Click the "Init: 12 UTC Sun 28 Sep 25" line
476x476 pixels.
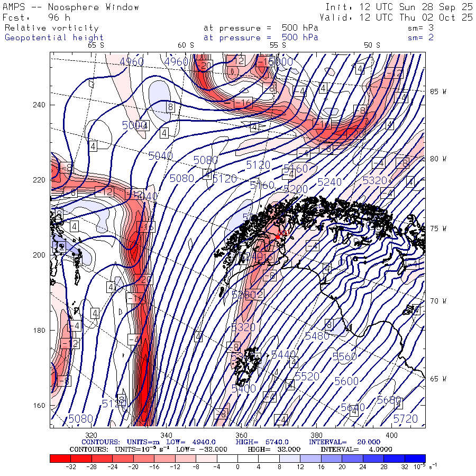(399, 7)
